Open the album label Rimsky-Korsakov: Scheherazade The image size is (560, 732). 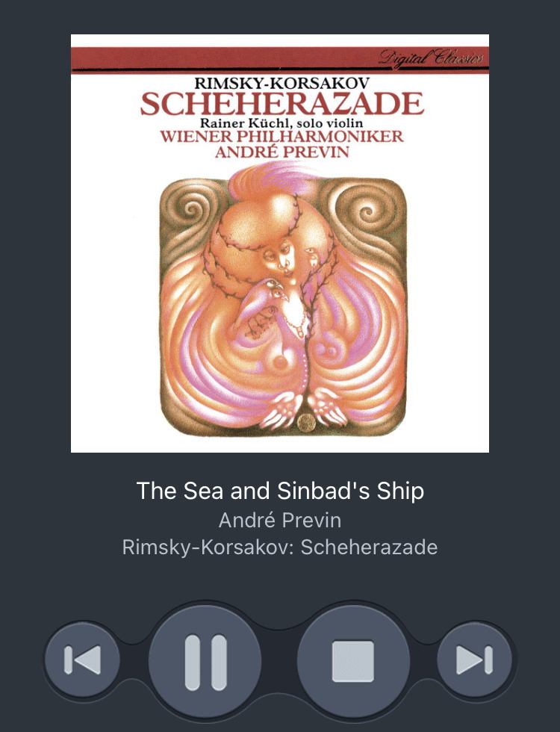click(x=280, y=547)
